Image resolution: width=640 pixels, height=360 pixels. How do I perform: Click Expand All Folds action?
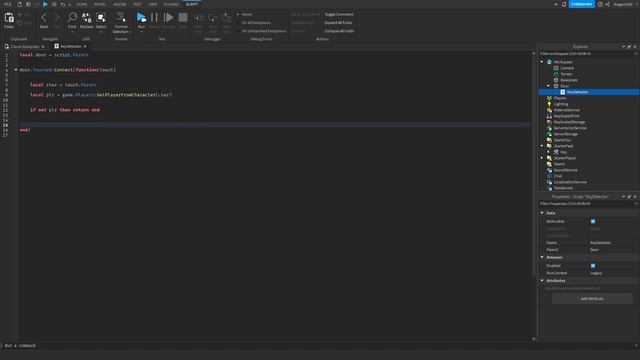click(x=338, y=23)
